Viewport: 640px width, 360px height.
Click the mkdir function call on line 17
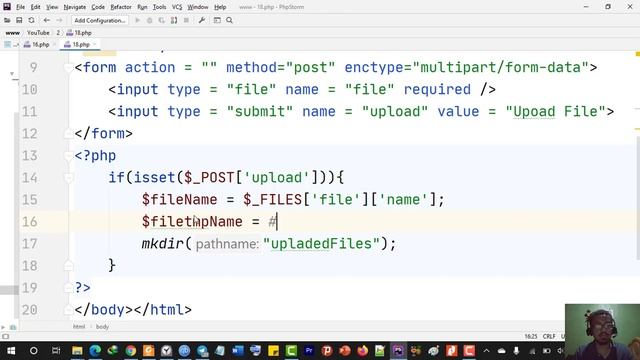click(163, 244)
